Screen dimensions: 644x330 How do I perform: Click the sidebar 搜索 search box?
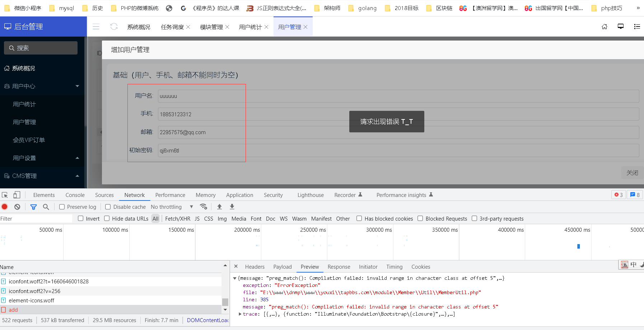click(41, 48)
